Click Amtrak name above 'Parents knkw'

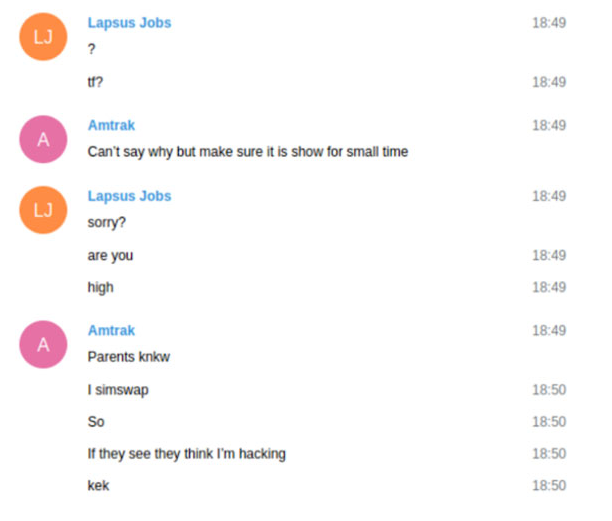coord(111,331)
